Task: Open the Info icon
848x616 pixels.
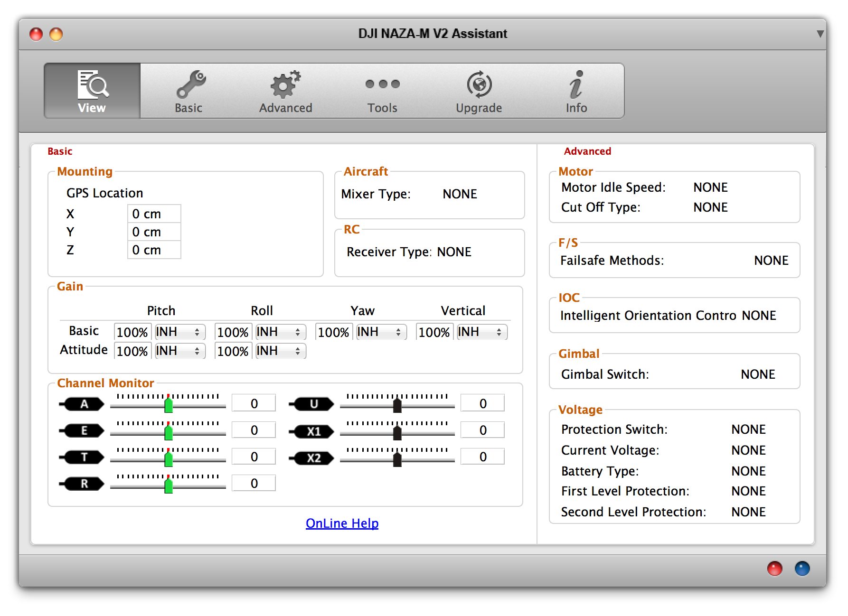Action: click(x=576, y=84)
